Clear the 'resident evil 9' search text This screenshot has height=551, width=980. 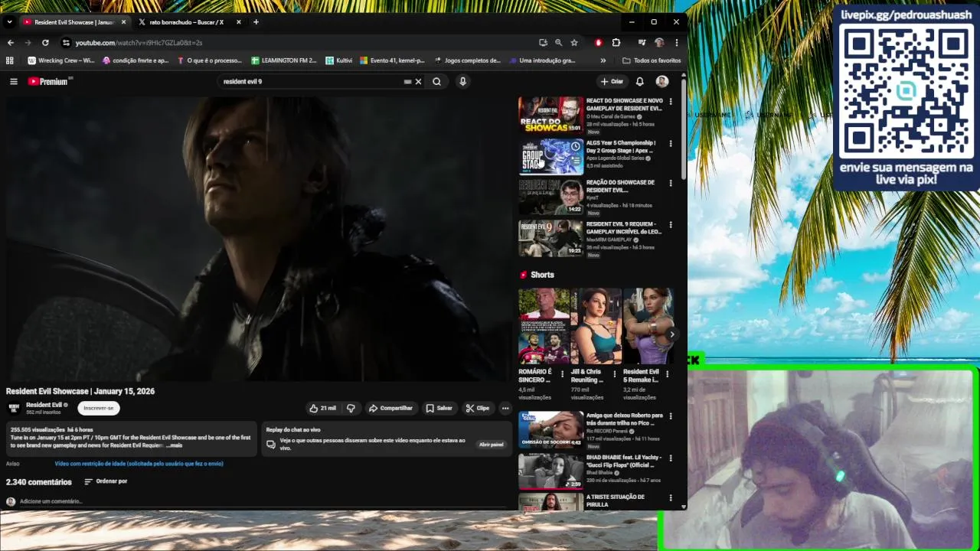[418, 81]
